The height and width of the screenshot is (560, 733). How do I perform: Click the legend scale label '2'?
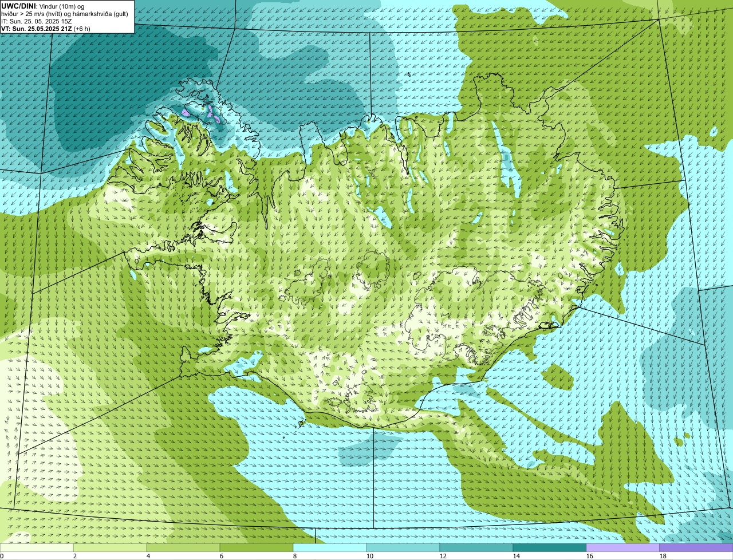[x=75, y=556]
